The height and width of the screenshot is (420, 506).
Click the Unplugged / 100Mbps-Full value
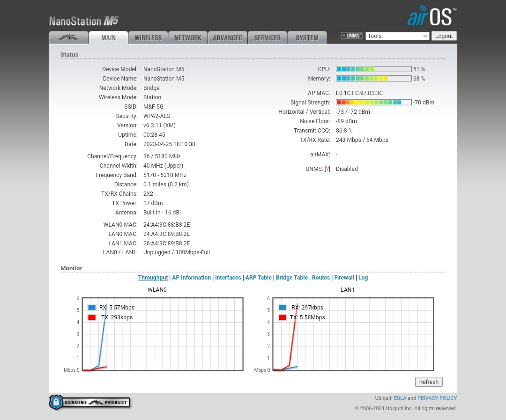click(x=177, y=252)
